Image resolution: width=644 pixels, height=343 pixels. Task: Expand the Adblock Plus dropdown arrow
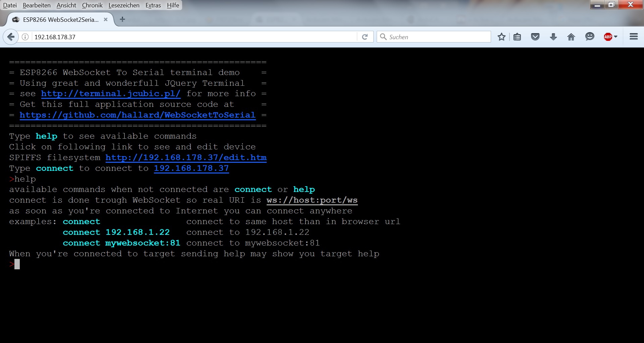coord(615,37)
